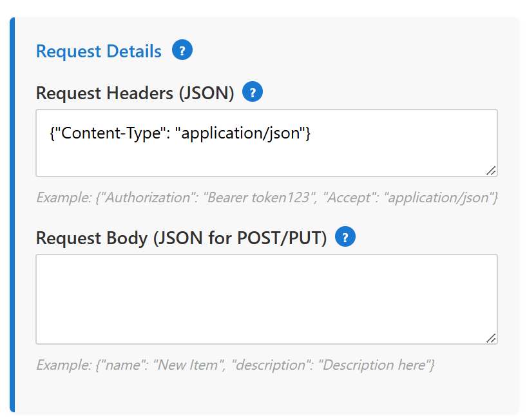Click the Request Details heading text
The image size is (527, 420).
pos(99,51)
